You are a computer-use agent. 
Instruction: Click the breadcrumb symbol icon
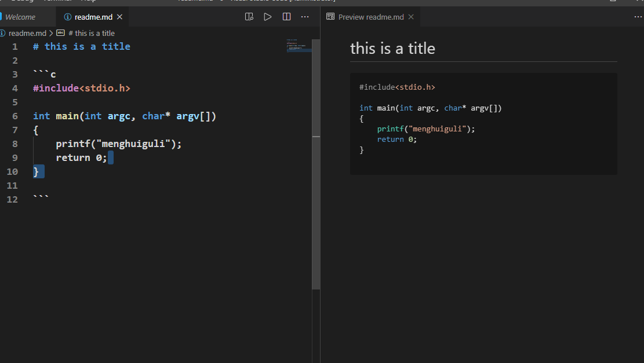[60, 33]
